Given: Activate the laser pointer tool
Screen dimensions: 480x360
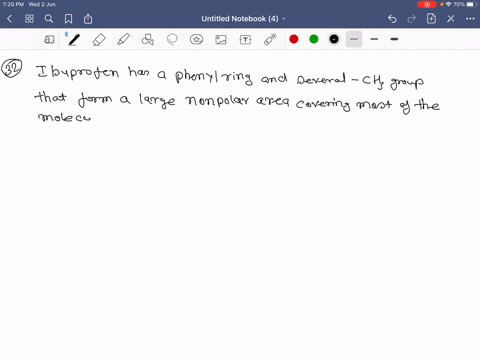Looking at the screenshot, I should 270,39.
